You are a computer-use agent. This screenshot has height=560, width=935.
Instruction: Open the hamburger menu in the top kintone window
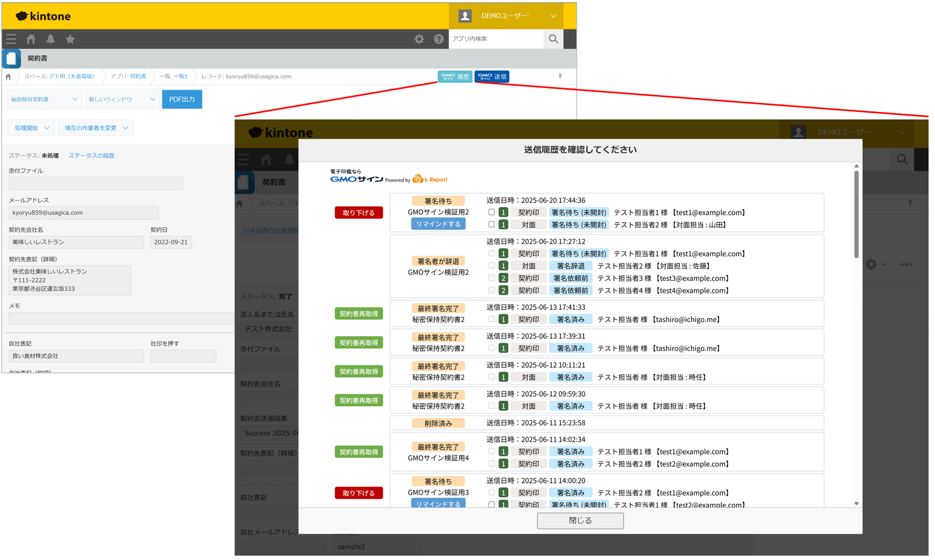click(11, 39)
